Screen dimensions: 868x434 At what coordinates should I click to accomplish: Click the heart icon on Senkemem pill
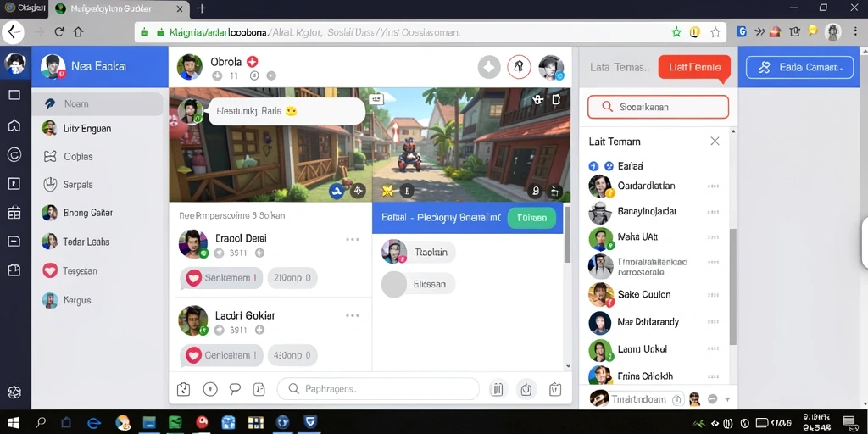pyautogui.click(x=193, y=278)
